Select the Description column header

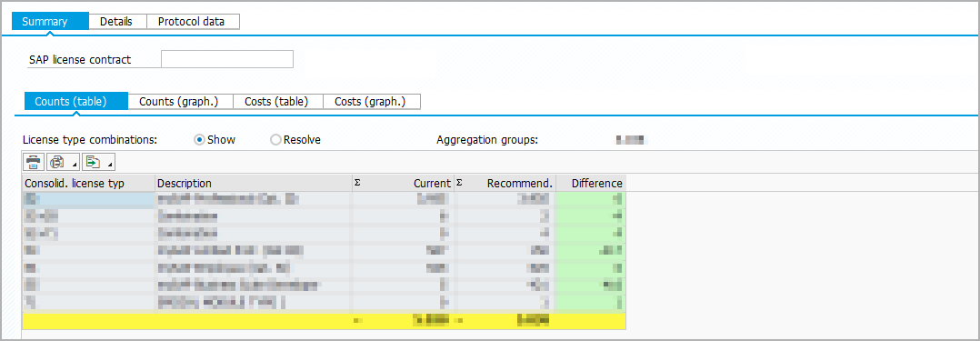253,184
